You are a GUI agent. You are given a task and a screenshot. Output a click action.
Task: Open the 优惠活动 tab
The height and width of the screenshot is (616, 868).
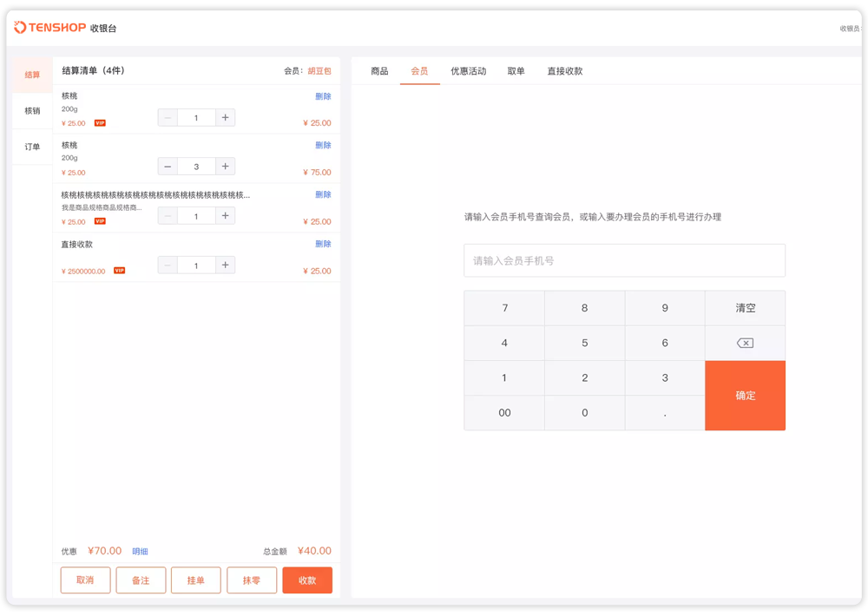[x=468, y=71]
